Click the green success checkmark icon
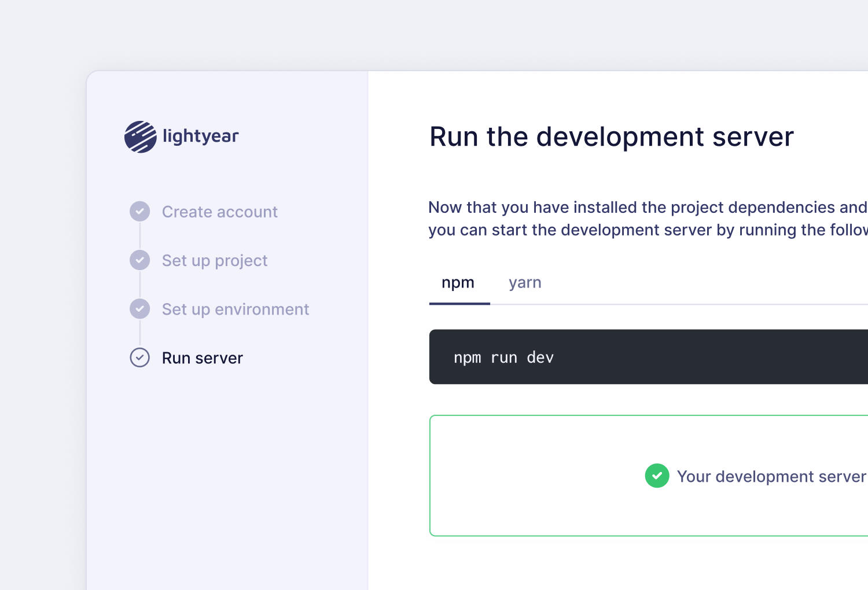The image size is (868, 590). tap(657, 475)
